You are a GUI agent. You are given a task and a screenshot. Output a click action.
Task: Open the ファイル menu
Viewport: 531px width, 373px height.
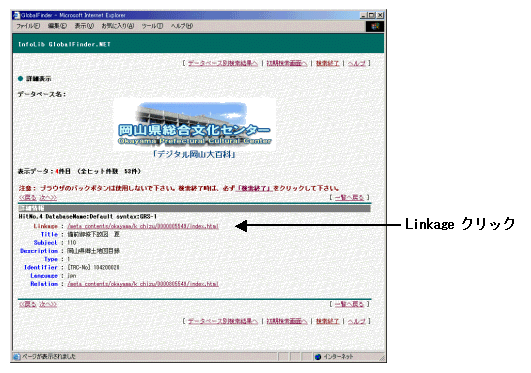[x=28, y=26]
